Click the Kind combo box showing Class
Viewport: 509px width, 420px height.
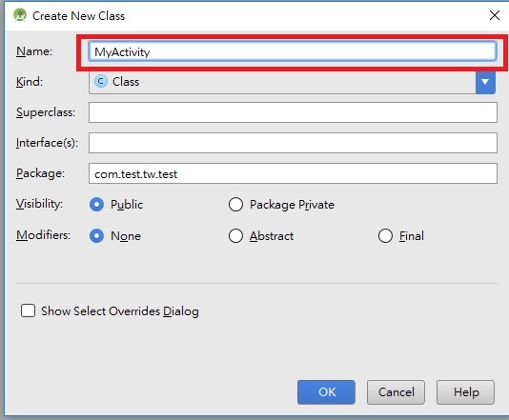292,82
